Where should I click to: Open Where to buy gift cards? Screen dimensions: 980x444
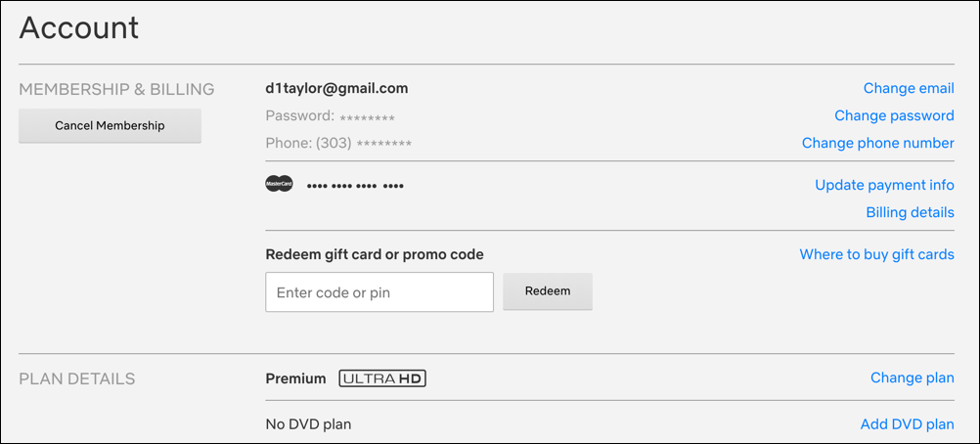point(876,254)
